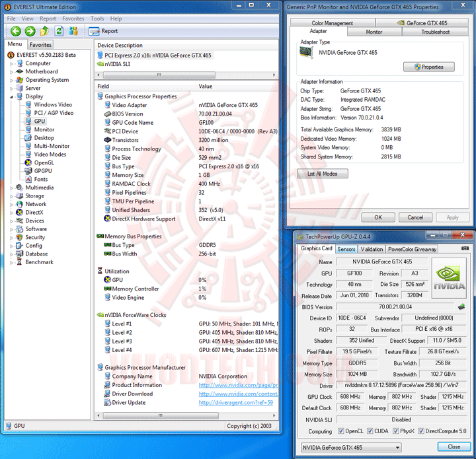
Task: Open Multi-Monitor in the tree
Action: point(48,146)
